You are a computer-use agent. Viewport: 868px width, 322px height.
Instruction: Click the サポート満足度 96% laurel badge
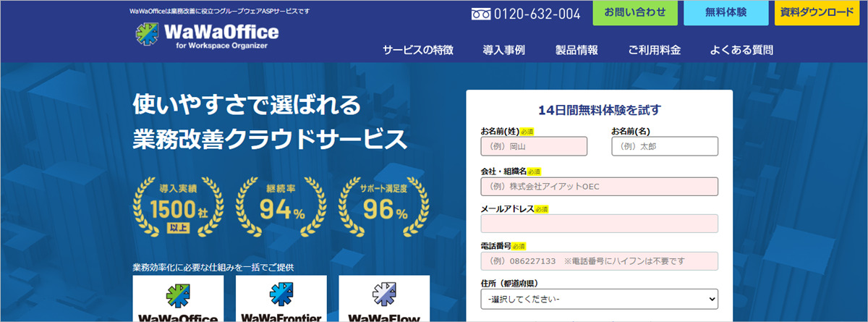pyautogui.click(x=384, y=206)
